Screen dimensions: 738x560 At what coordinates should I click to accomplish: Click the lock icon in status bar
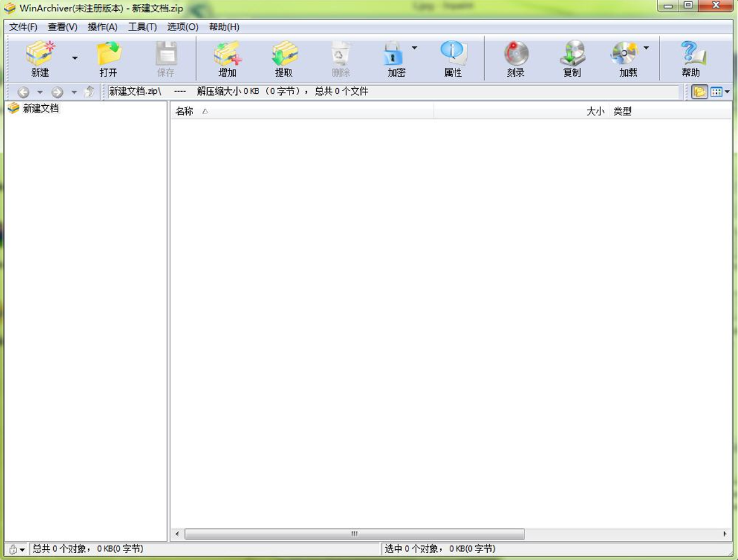[x=13, y=549]
